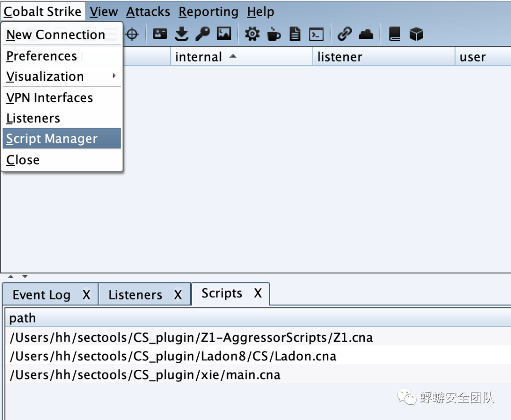This screenshot has width=511, height=420.
Task: Click the down arrow on pane divider
Action: pos(25,277)
